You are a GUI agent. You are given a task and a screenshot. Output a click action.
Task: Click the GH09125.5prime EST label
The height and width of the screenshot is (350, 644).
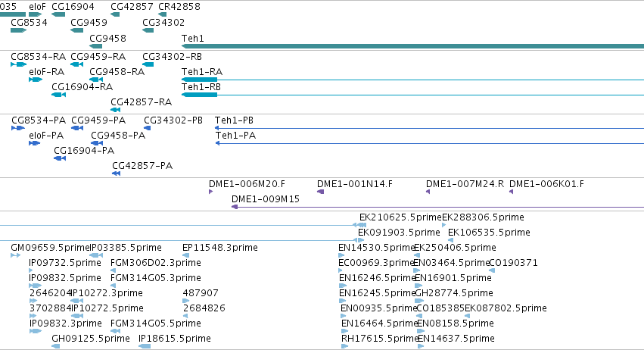[90, 339]
